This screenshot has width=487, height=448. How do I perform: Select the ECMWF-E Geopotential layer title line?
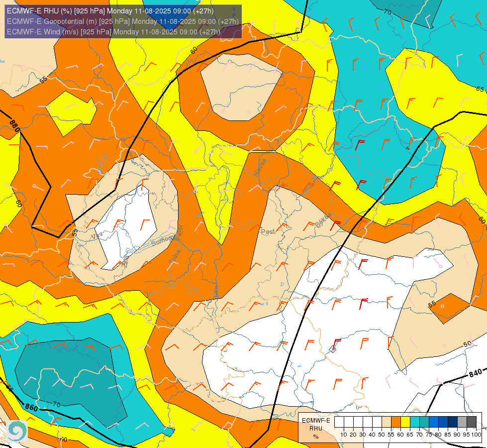coord(123,21)
